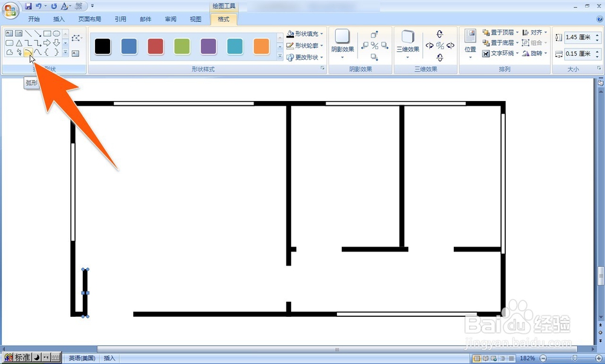Open the 审阅 Review tab
This screenshot has height=364, width=605.
tap(171, 19)
